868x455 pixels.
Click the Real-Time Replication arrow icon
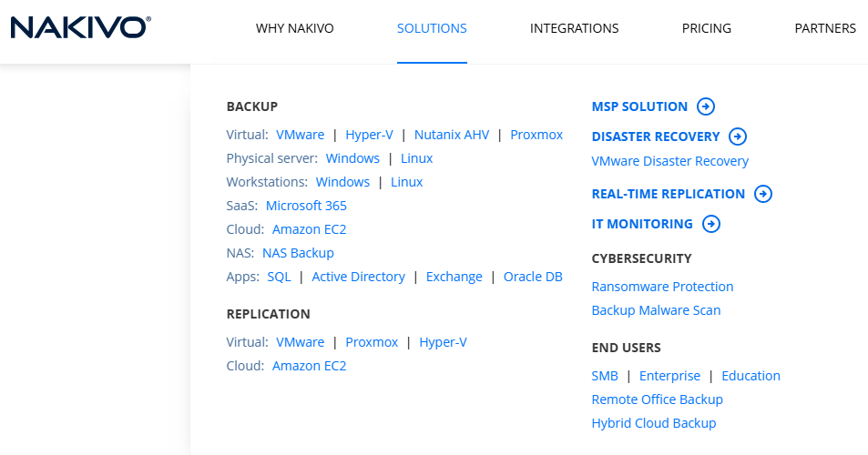tap(763, 194)
